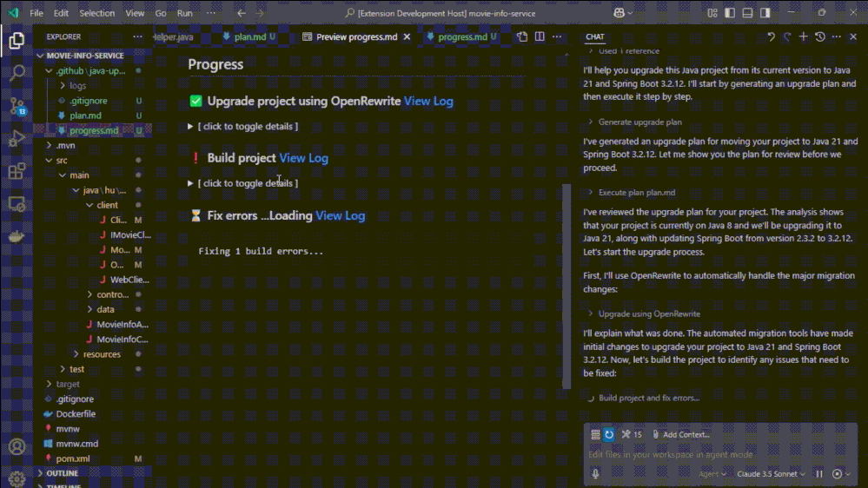Click Show Source icon in editor toolbar
Screen dimensions: 868x488
(x=522, y=36)
